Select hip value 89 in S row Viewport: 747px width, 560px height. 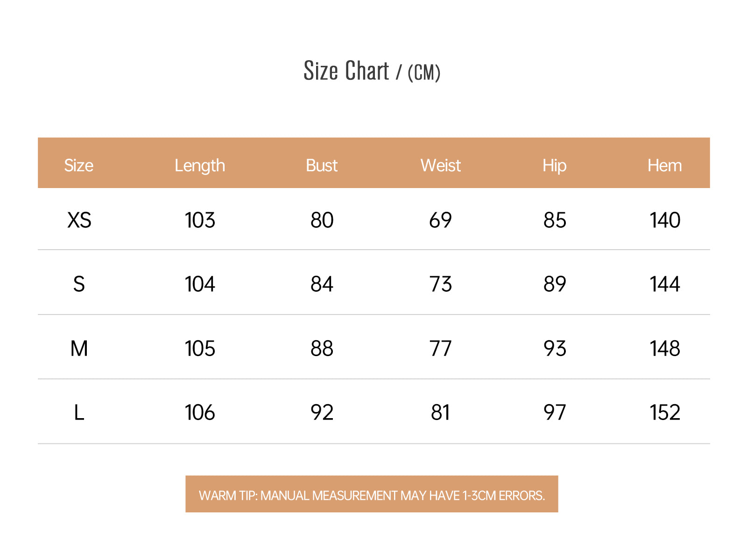[554, 284]
